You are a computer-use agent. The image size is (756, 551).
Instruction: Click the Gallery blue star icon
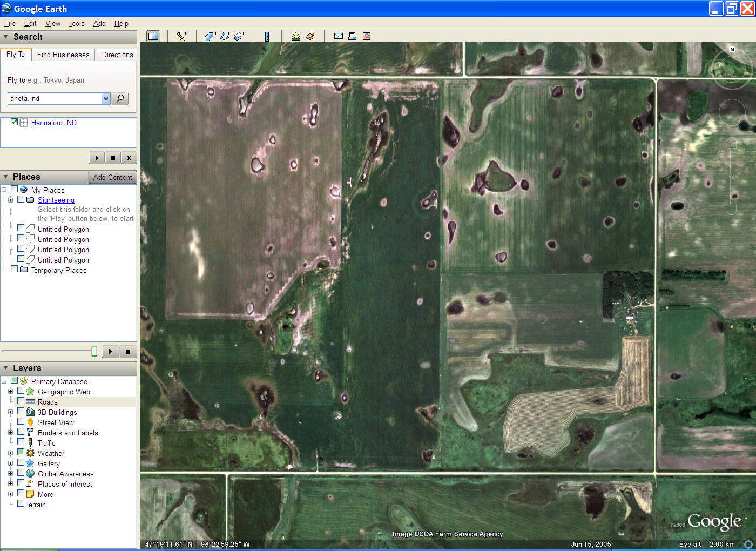(x=30, y=463)
